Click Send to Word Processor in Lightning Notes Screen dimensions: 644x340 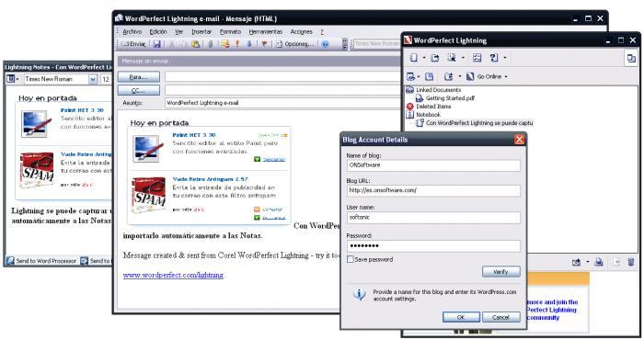[41, 260]
